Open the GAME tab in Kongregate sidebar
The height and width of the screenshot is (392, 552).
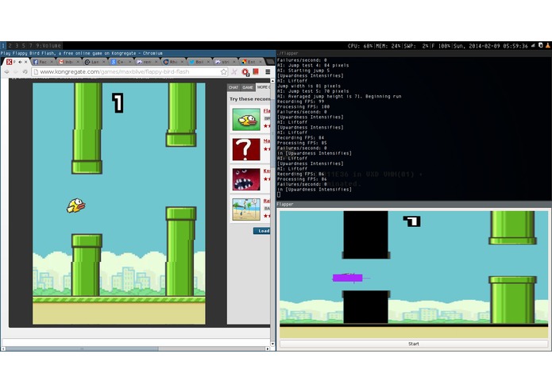coord(248,87)
